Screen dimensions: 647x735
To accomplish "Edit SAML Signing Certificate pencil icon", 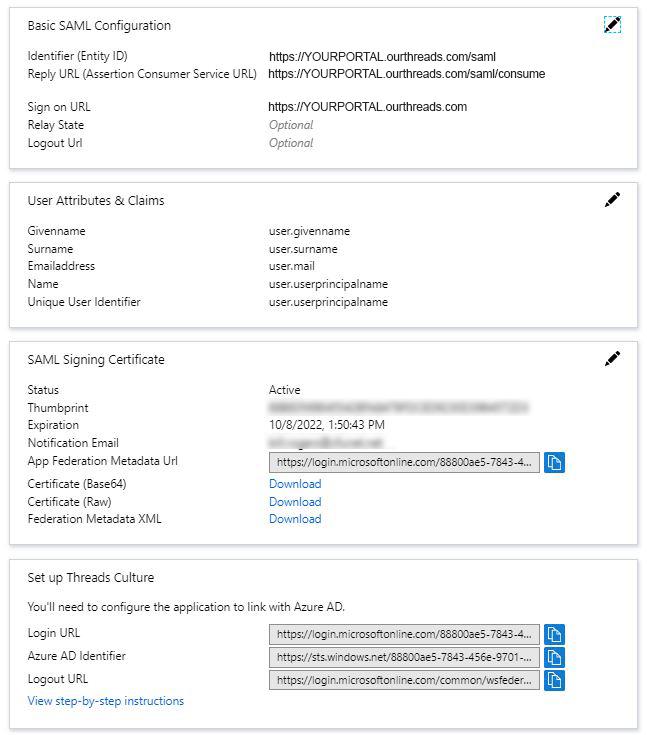I will (612, 359).
